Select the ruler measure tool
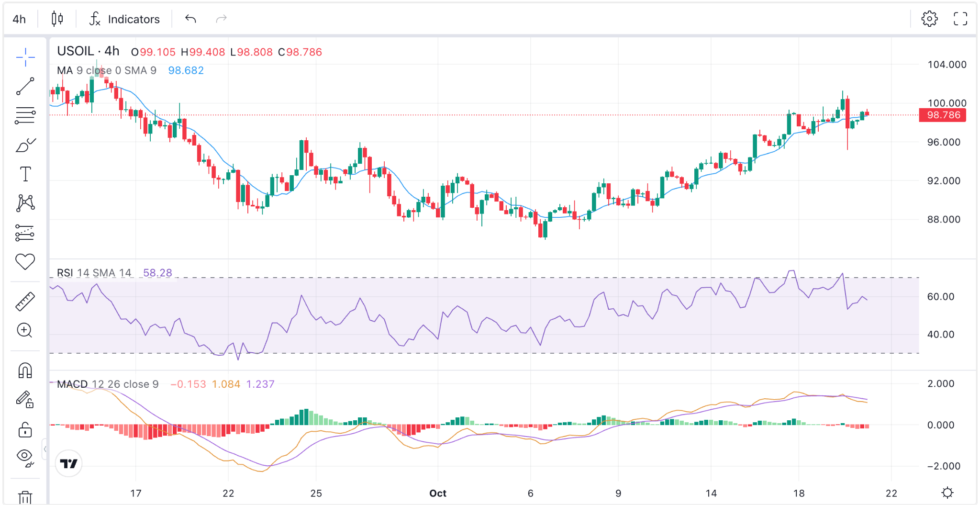Image resolution: width=980 pixels, height=505 pixels. (x=25, y=302)
